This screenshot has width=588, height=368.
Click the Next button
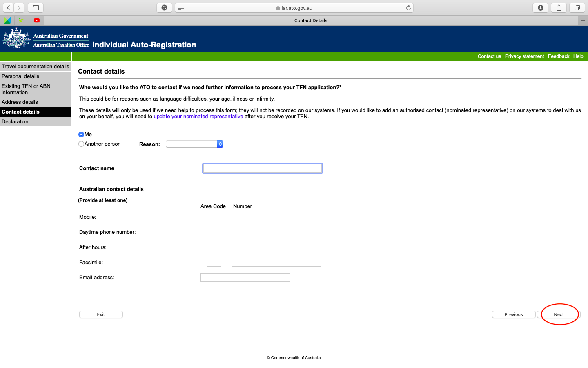point(559,314)
